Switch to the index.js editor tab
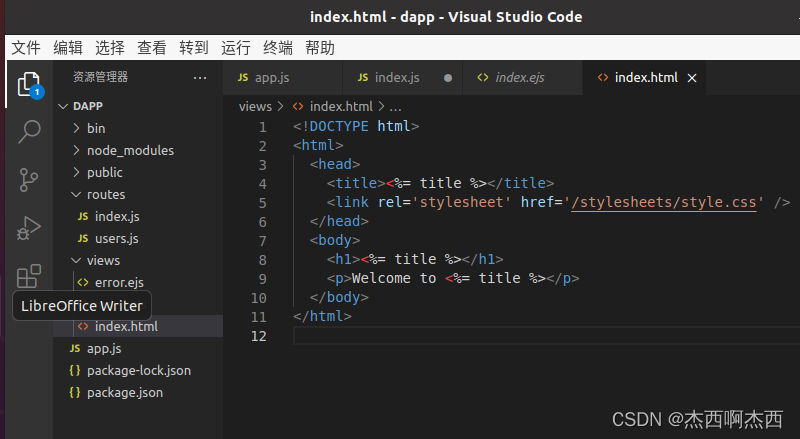 pos(402,78)
